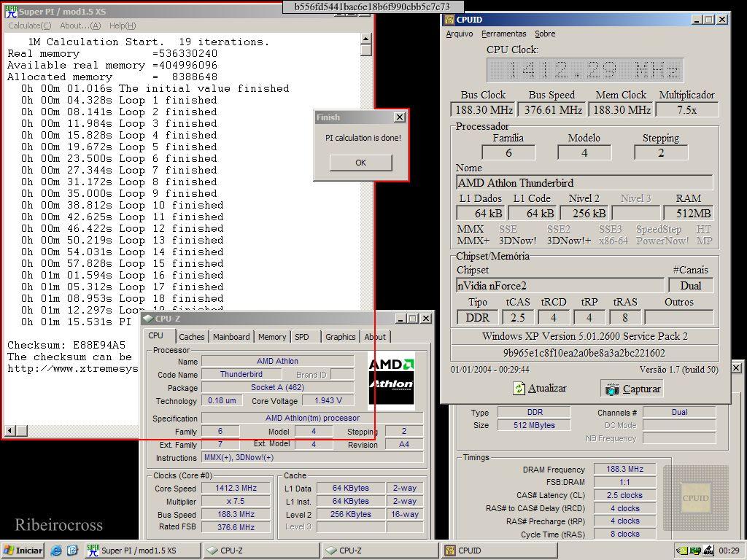Click the FSB:DRAM 1:1 value
This screenshot has width=747, height=560.
click(624, 482)
